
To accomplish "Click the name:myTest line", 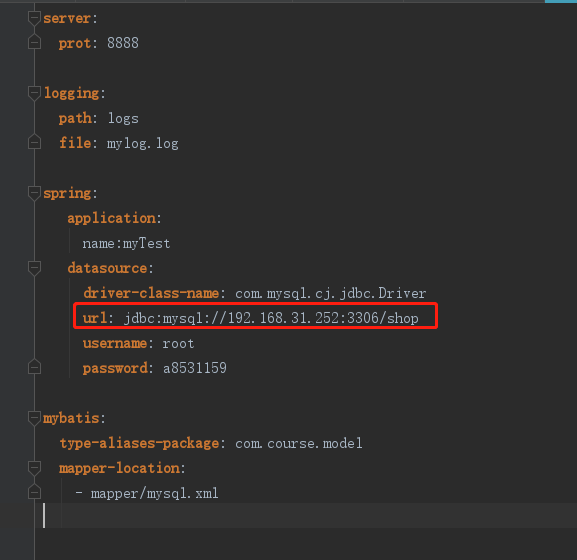I will (x=126, y=243).
